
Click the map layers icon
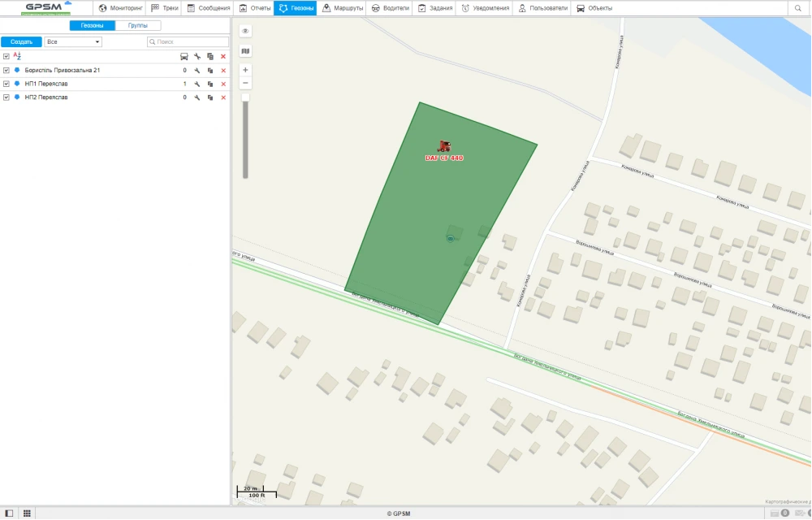click(245, 51)
